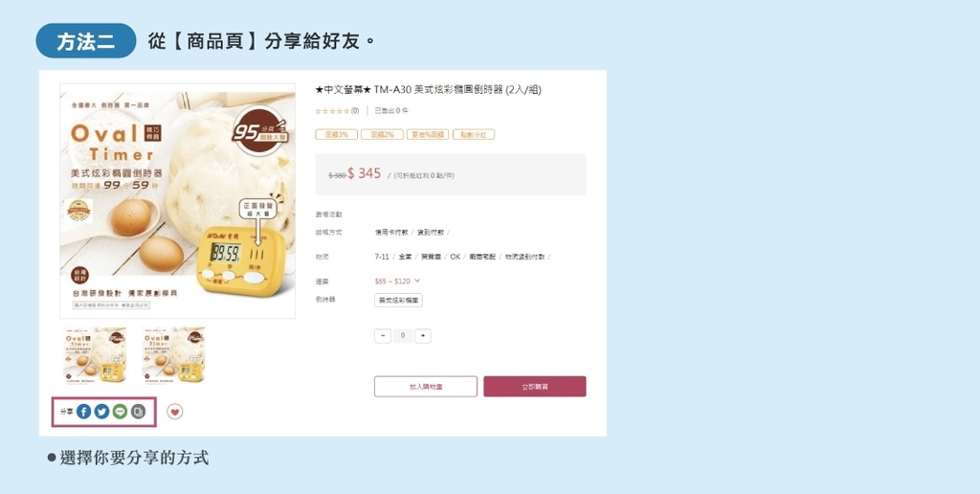
Task: Decrease quantity with minus button
Action: 383,336
